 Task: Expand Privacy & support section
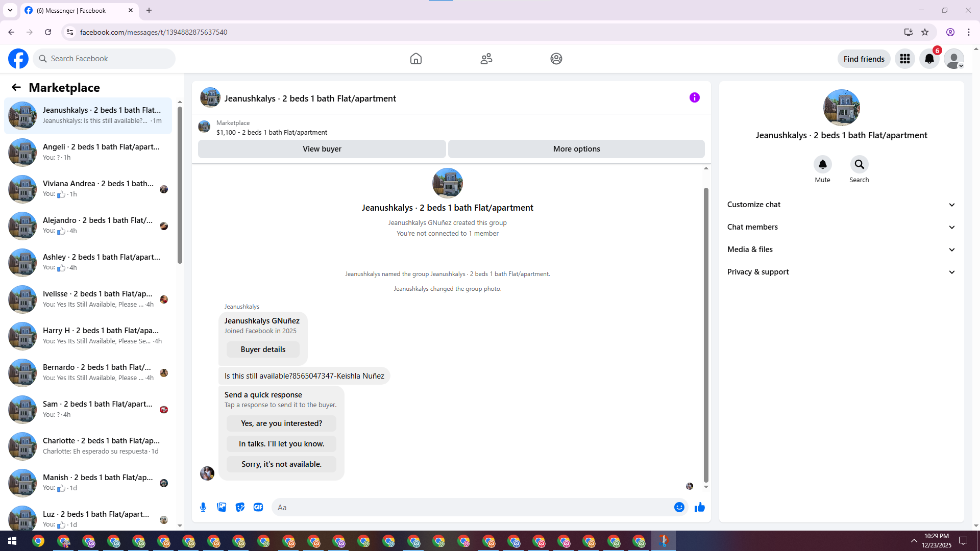(x=841, y=272)
